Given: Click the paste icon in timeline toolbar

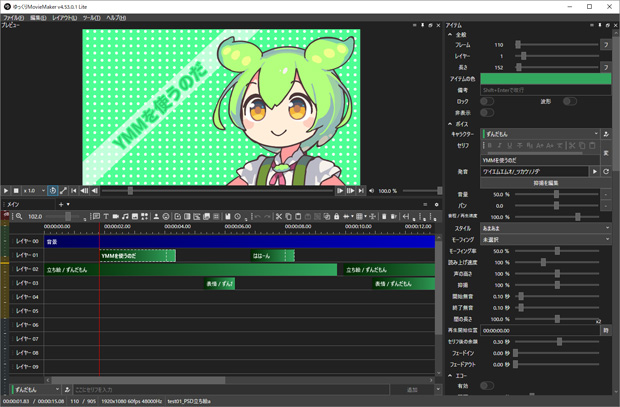Looking at the screenshot, I should click(298, 216).
